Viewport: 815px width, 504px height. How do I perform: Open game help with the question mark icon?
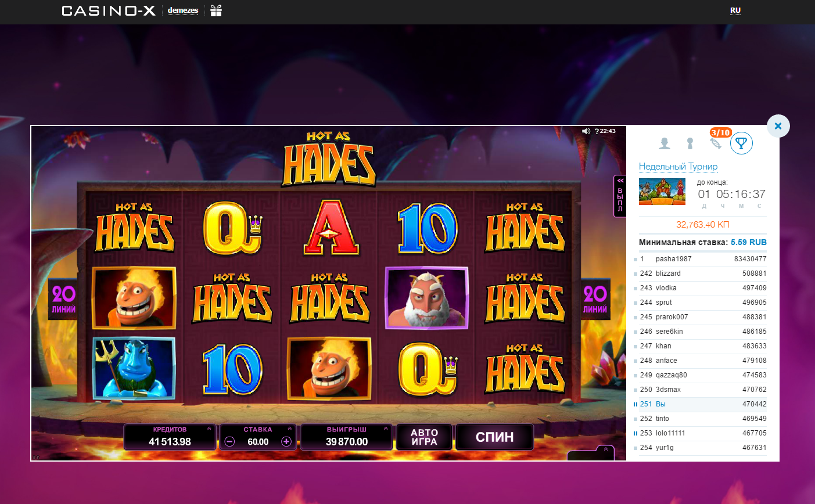point(597,132)
